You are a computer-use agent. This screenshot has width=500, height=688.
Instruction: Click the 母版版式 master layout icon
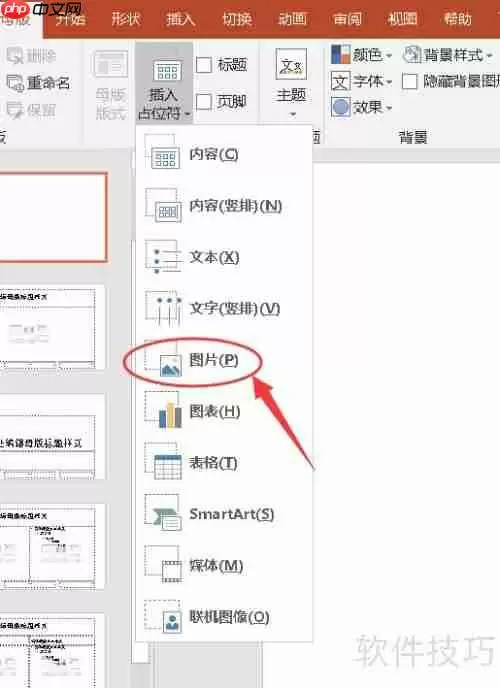pyautogui.click(x=111, y=66)
